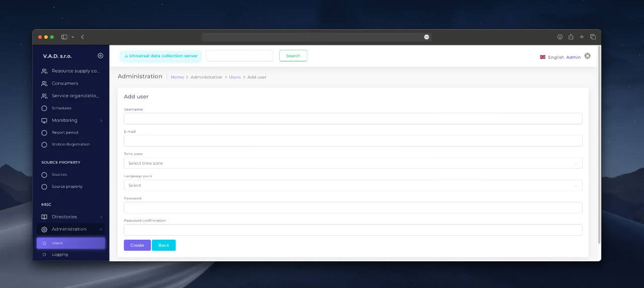
Task: Click the Monitoring monitor icon
Action: [x=44, y=120]
